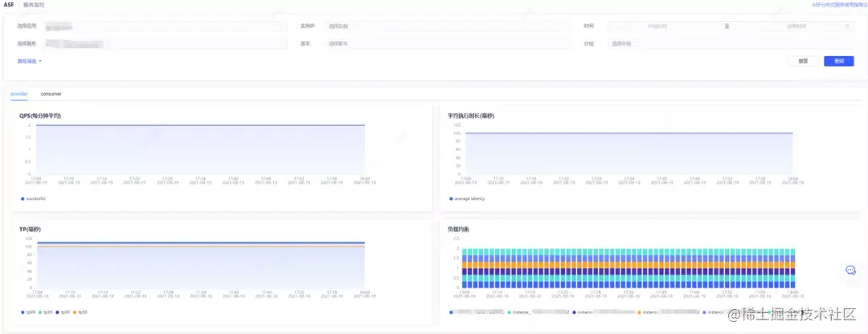Open the floating chat support icon
Image resolution: width=868 pixels, height=334 pixels.
[x=851, y=270]
